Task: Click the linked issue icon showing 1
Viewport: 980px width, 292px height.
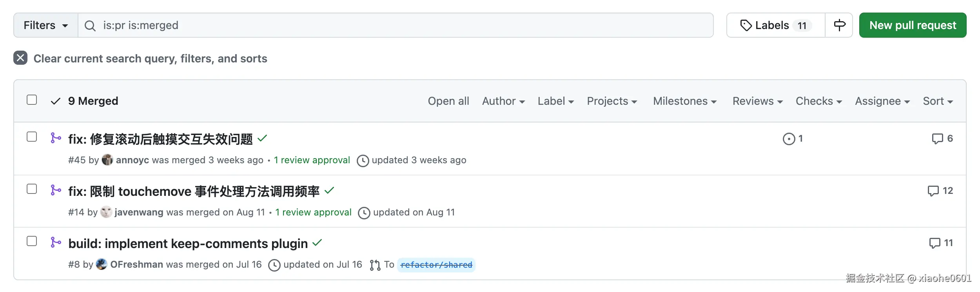Action: [789, 139]
